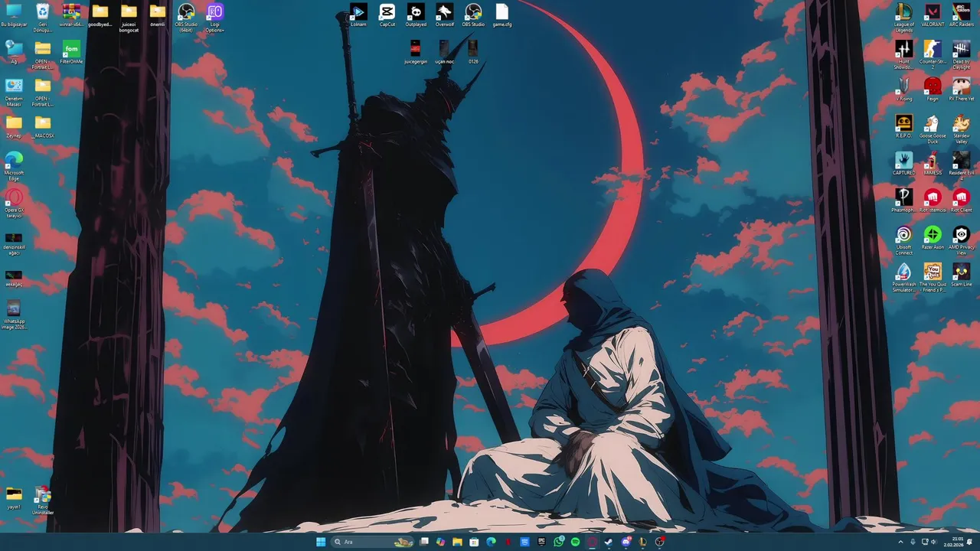The image size is (980, 551).
Task: Select the Ubisoft Connect desktop shortcut
Action: pyautogui.click(x=904, y=240)
